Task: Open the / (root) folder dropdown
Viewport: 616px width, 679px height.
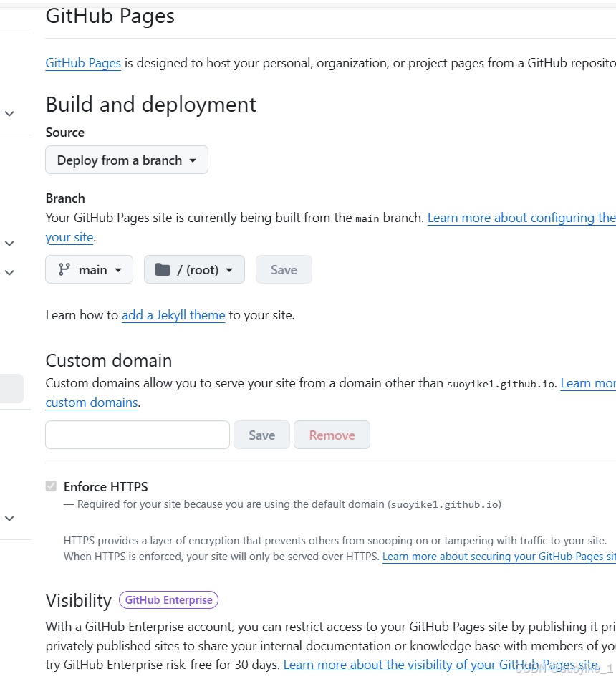Action: click(x=194, y=269)
